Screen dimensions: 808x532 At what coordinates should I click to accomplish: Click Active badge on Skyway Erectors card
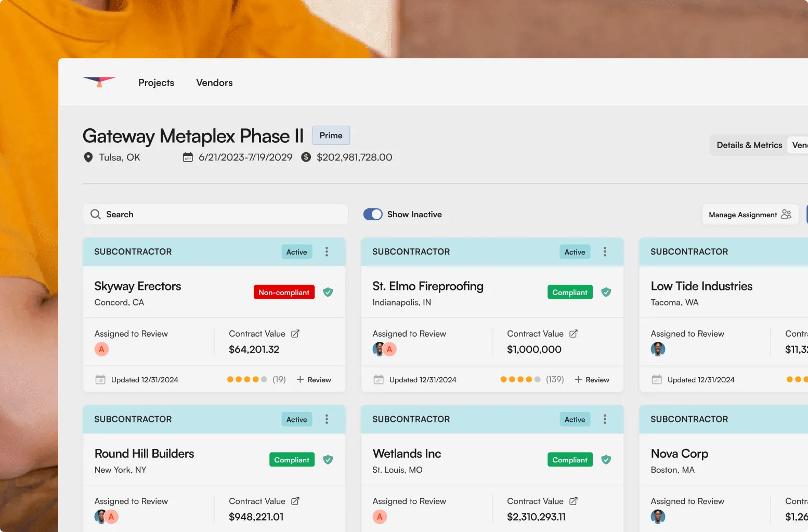(297, 252)
